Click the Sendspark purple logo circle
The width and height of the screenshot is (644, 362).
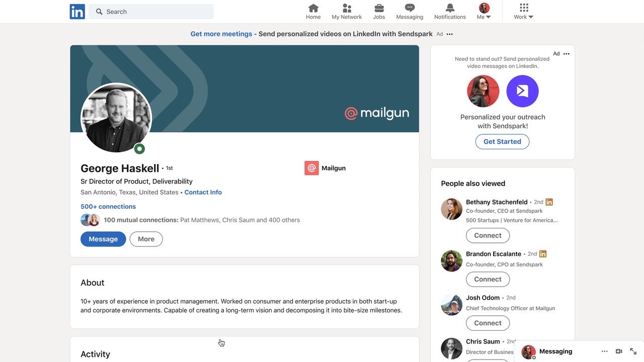[522, 91]
